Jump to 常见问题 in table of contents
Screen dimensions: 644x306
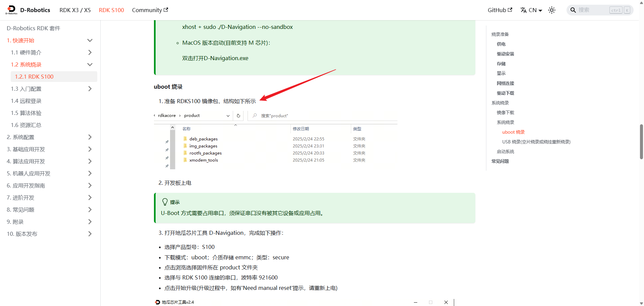pyautogui.click(x=500, y=161)
